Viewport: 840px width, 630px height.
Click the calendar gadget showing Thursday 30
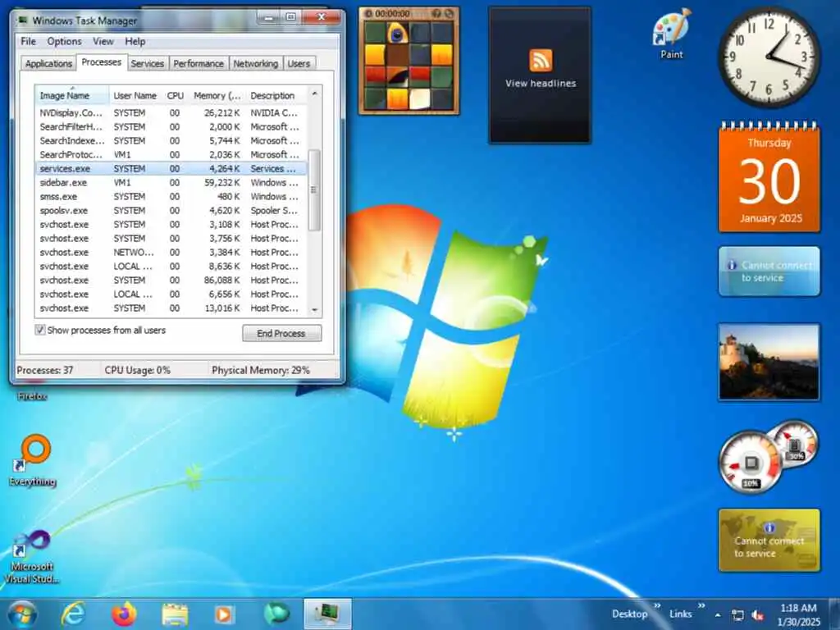click(x=769, y=178)
